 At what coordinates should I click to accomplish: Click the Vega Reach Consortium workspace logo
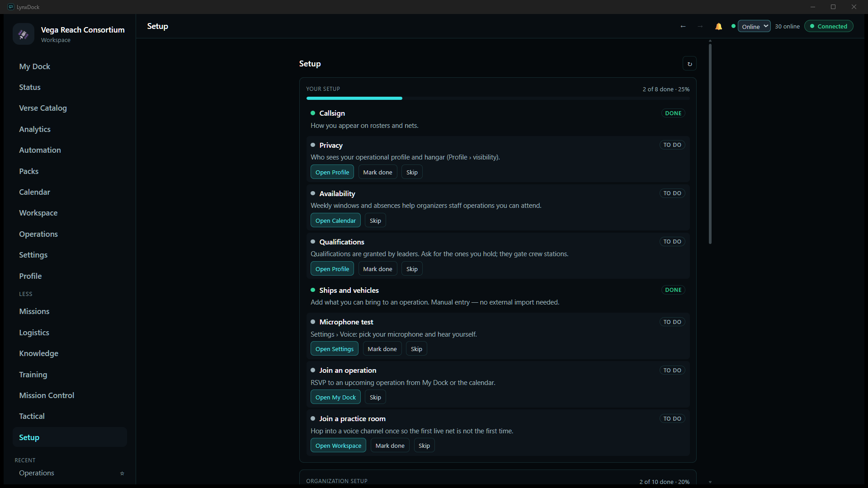tap(24, 34)
